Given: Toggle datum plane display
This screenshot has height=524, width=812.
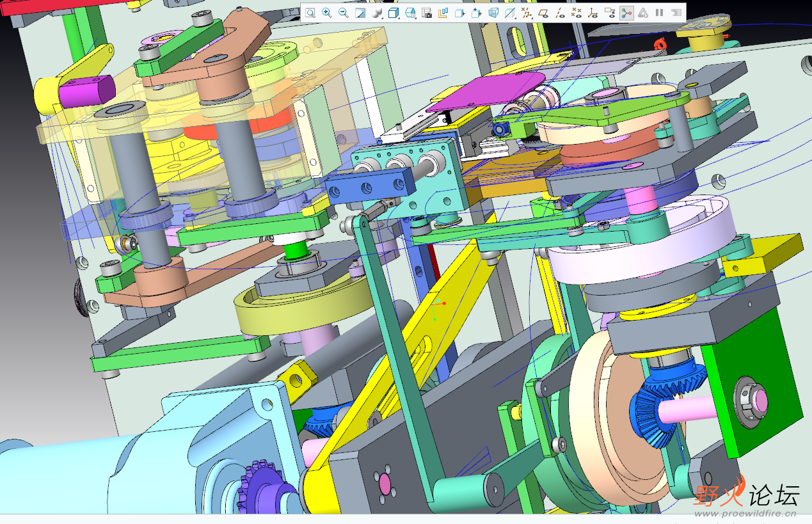Looking at the screenshot, I should coord(543,13).
